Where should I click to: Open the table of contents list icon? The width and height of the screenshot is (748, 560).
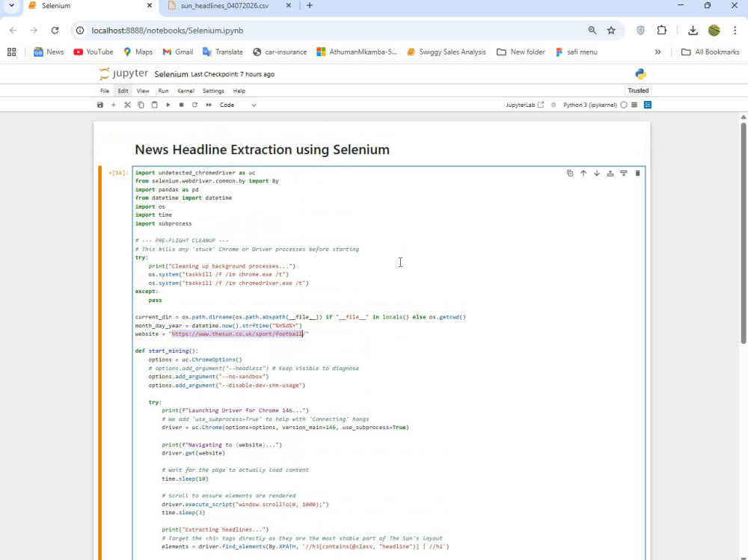tap(634, 105)
